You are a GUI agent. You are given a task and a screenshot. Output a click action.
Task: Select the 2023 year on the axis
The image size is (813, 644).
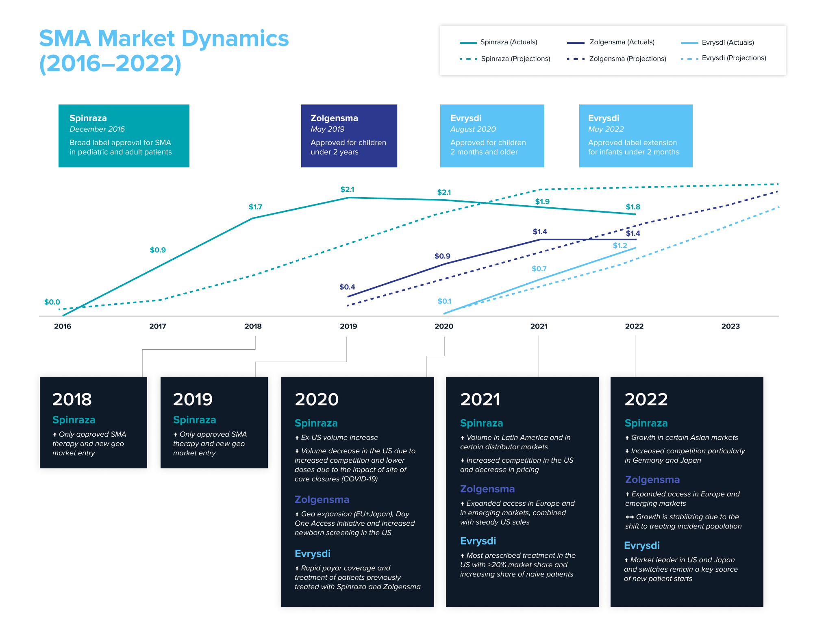point(730,326)
